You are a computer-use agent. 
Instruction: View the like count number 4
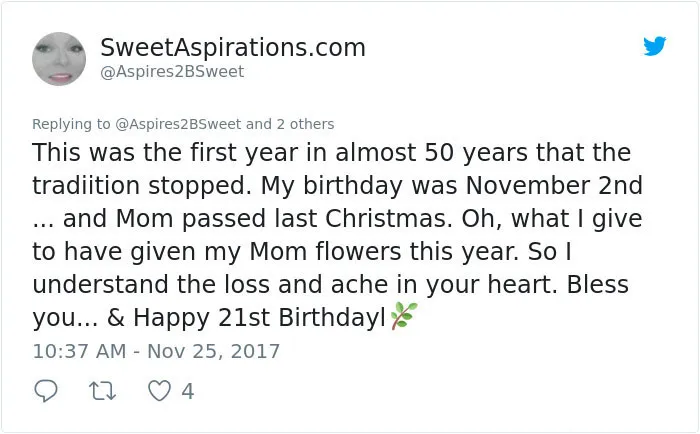188,391
